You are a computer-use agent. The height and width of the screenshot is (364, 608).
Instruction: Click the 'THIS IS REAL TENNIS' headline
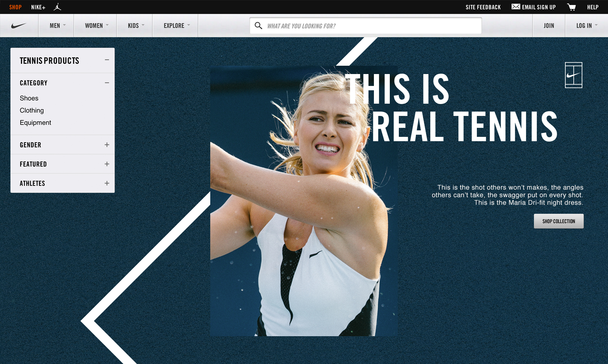click(452, 107)
